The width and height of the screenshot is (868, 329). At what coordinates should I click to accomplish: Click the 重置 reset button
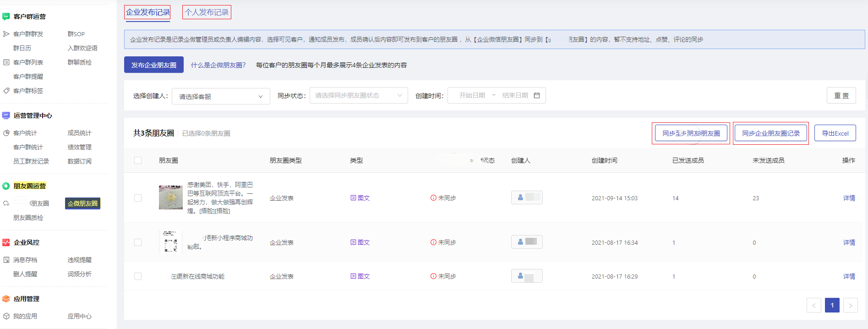pos(841,95)
